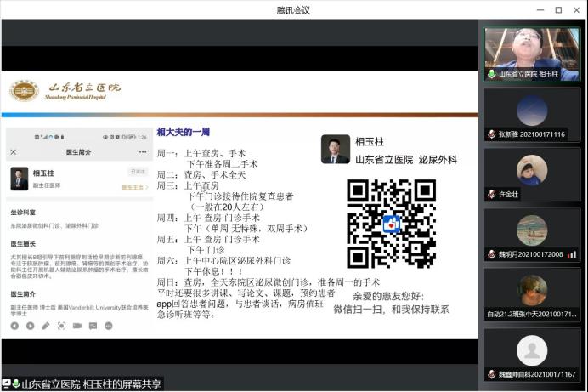
Task: Click the 相大夫的一周 blue slide heading
Action: click(x=183, y=132)
